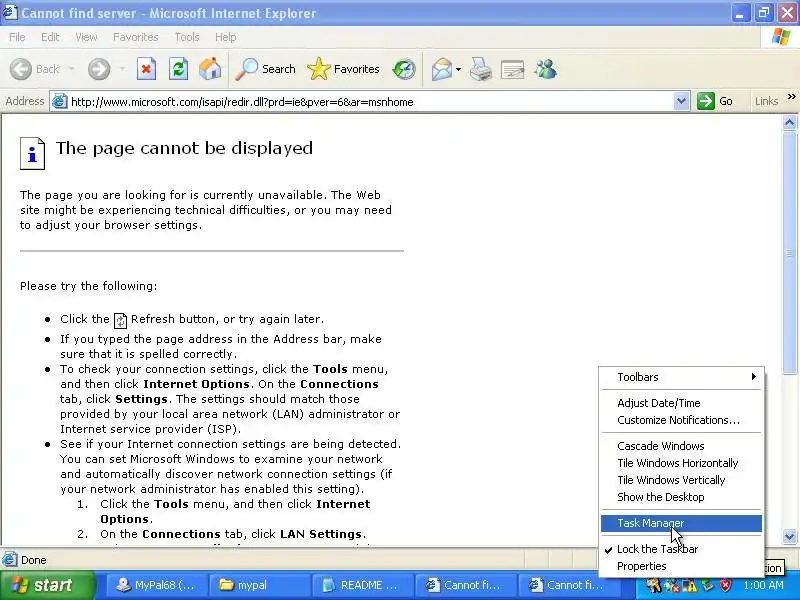Screen dimensions: 800x600
Task: Click the Links toolbar label
Action: (x=766, y=101)
